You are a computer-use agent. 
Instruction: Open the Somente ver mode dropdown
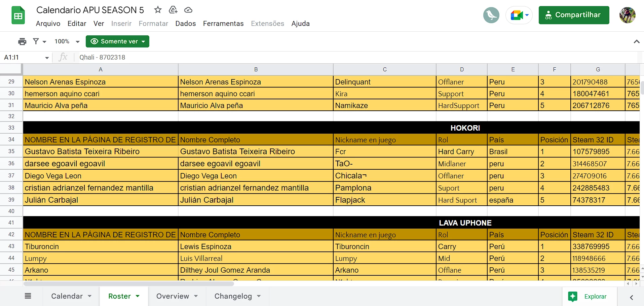click(117, 41)
